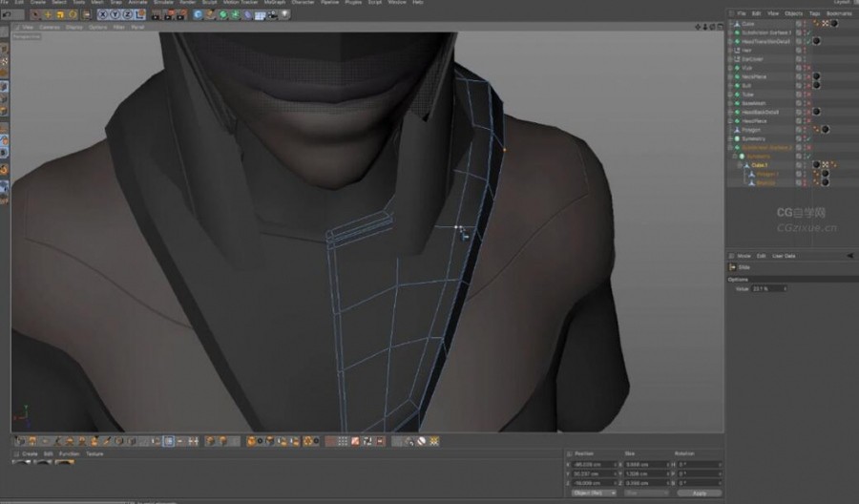Select the first material thumbnail in Material Manager
859x504 pixels.
21,463
